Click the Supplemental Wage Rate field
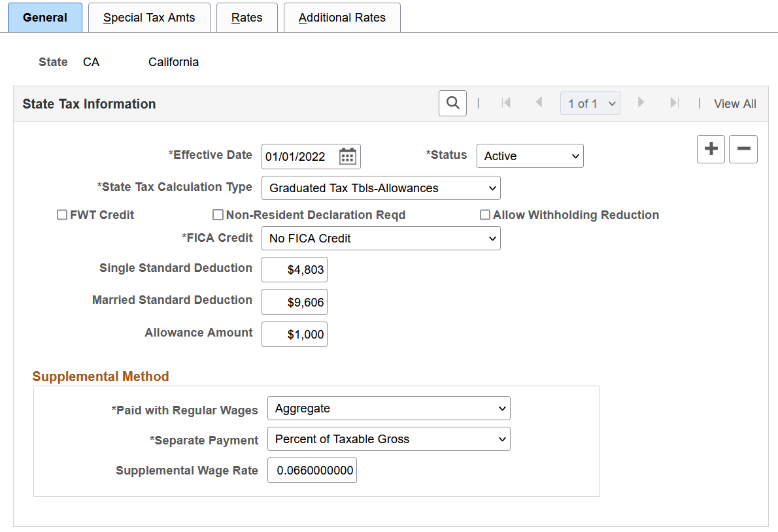This screenshot has width=778, height=532. pyautogui.click(x=312, y=470)
